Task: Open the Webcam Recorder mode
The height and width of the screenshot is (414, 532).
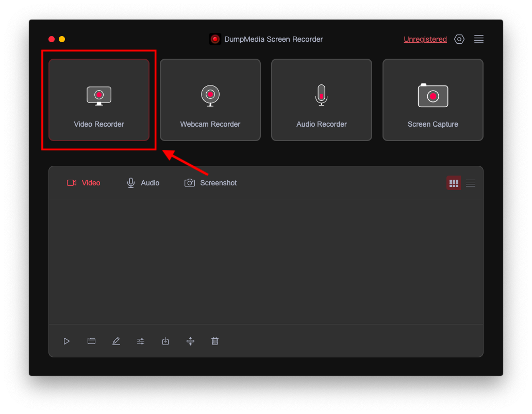Action: pos(210,99)
